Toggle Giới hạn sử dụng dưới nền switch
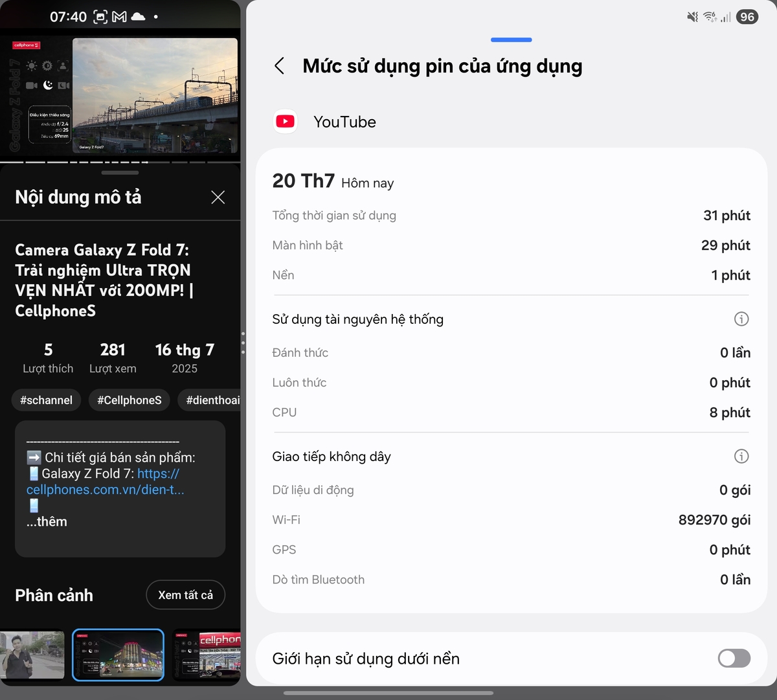 [734, 659]
